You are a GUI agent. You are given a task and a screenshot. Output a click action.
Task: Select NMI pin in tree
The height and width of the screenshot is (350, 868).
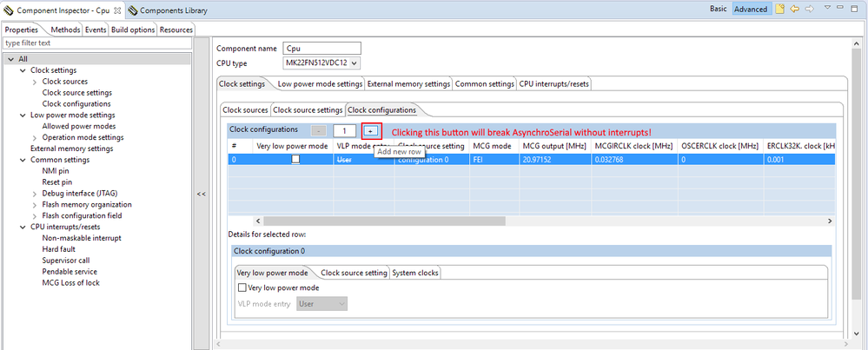point(56,171)
